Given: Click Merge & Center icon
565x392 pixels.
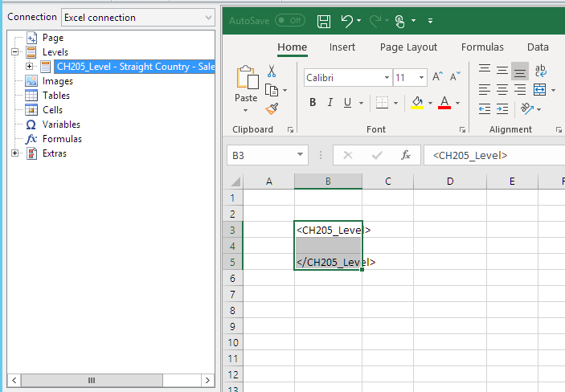Looking at the screenshot, I should [540, 89].
